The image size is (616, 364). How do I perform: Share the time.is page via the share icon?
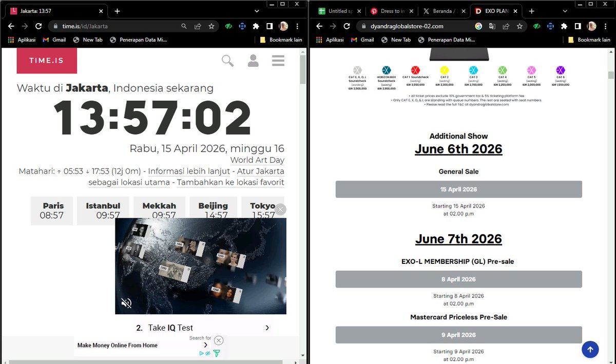(x=198, y=26)
